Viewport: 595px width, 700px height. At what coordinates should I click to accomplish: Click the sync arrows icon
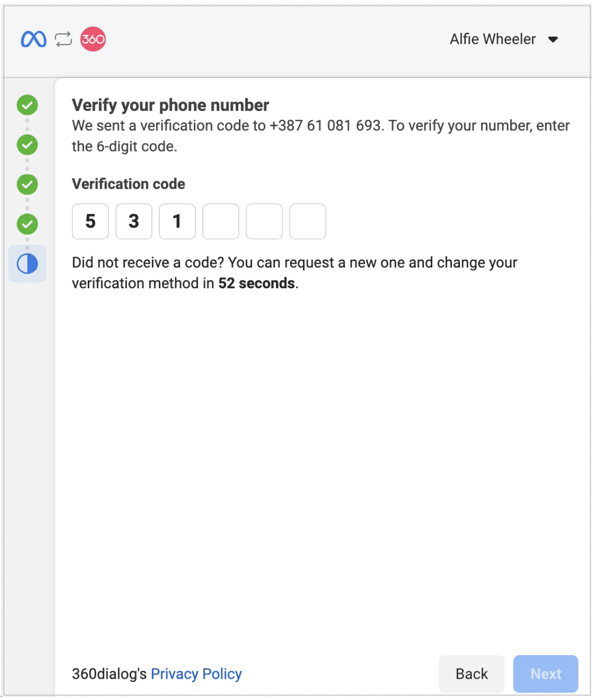pos(63,39)
